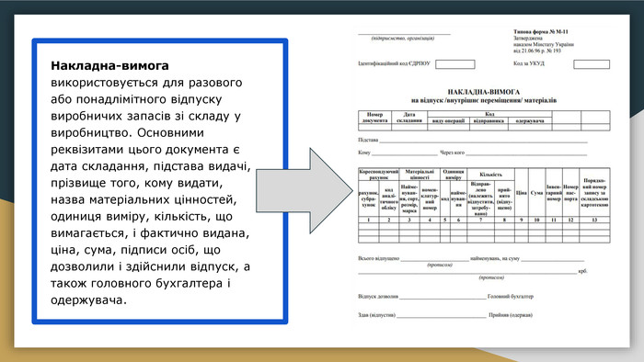Click the "Сума" column header
The width and height of the screenshot is (644, 362).
click(x=536, y=192)
